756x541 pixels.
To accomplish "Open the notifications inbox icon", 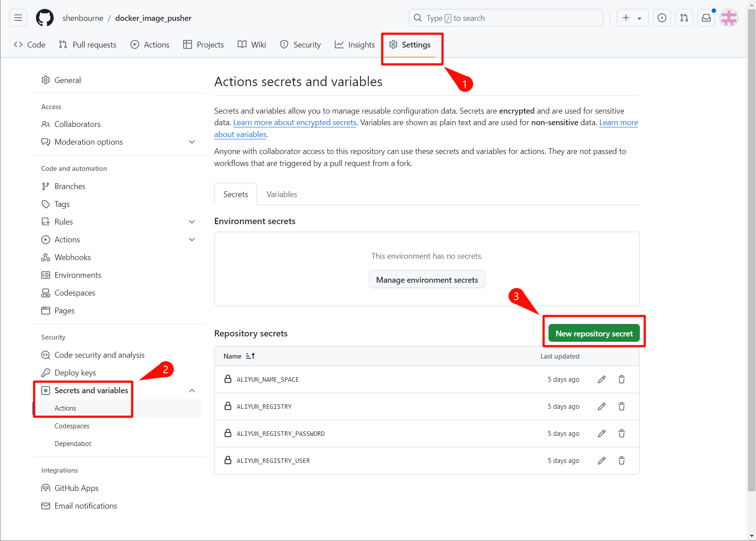I will (706, 18).
